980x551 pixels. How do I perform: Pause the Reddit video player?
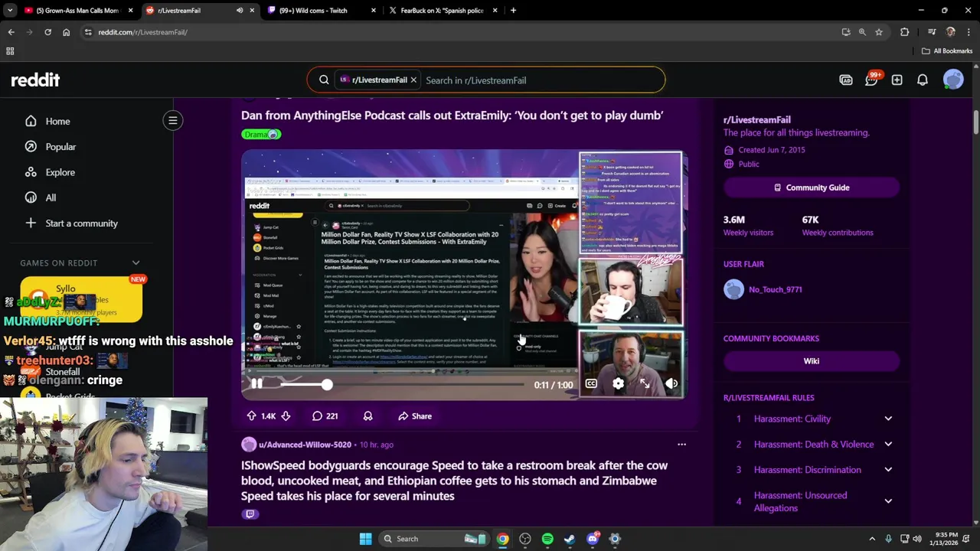point(256,384)
